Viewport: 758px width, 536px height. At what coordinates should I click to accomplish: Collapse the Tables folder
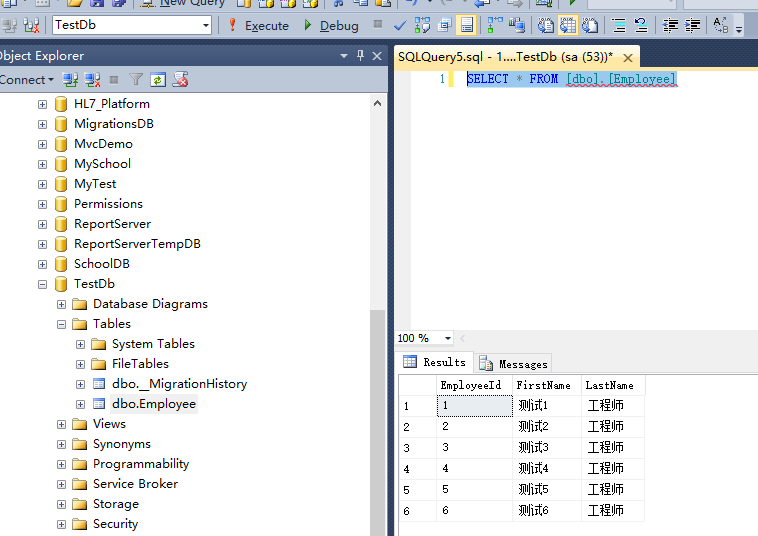coord(61,324)
